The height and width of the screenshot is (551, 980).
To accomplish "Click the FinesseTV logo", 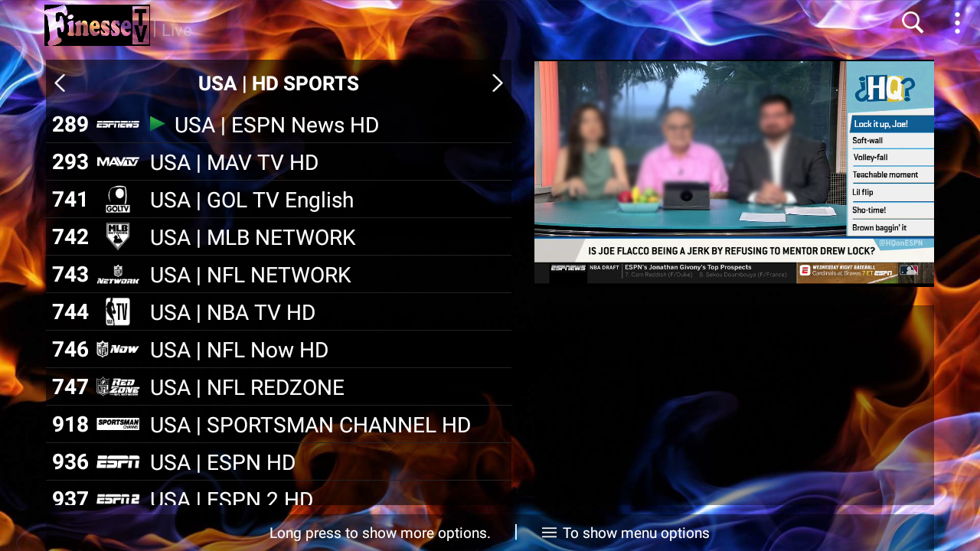I will tap(97, 25).
